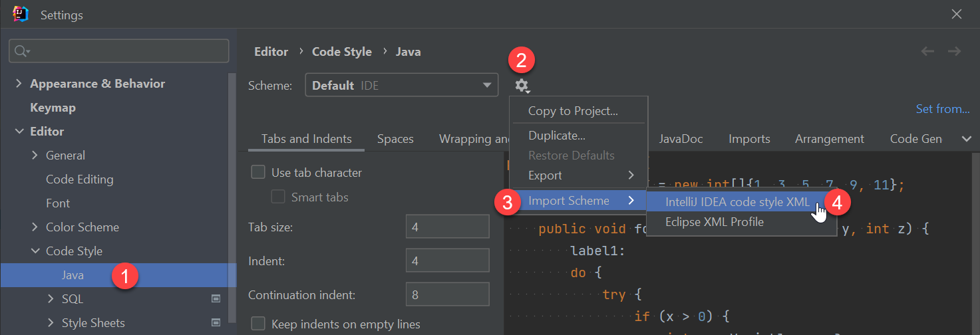
Task: Select Code Editing settings
Action: [x=80, y=179]
